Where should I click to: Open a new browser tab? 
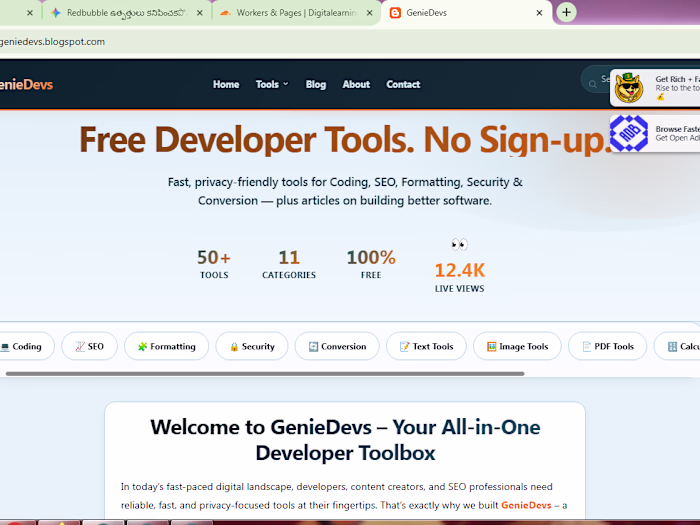click(567, 12)
